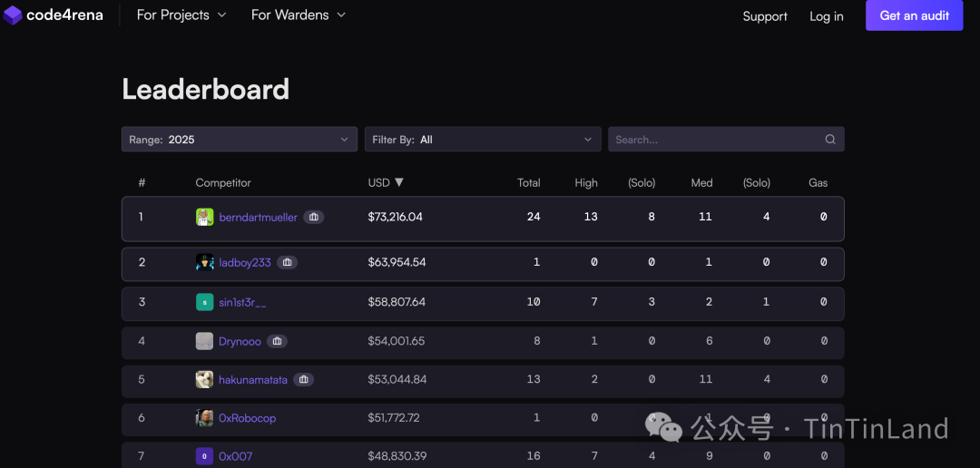Open hakunamatata's profile link

pyautogui.click(x=253, y=379)
